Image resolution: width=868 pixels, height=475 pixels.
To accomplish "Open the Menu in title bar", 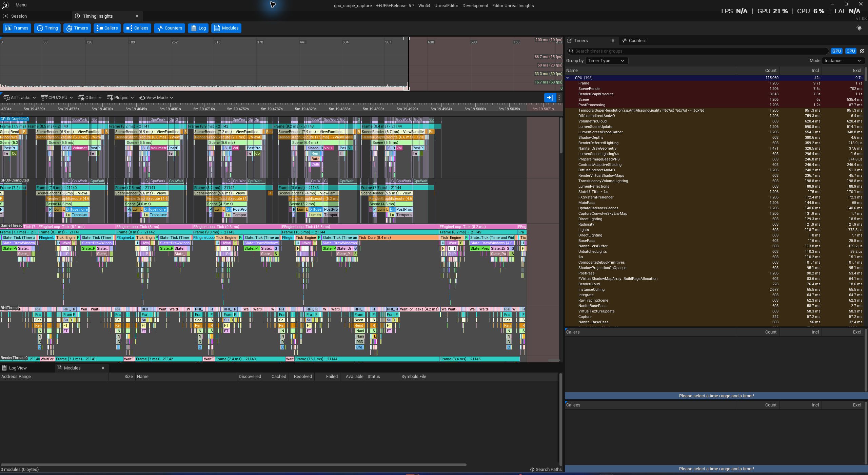I will coord(21,5).
